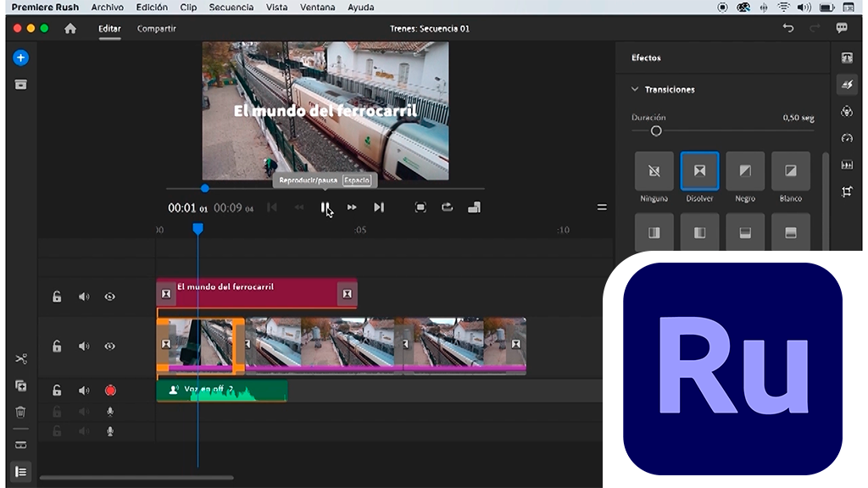Viewport: 868px width, 488px height.
Task: Click the pause playback button
Action: click(325, 208)
